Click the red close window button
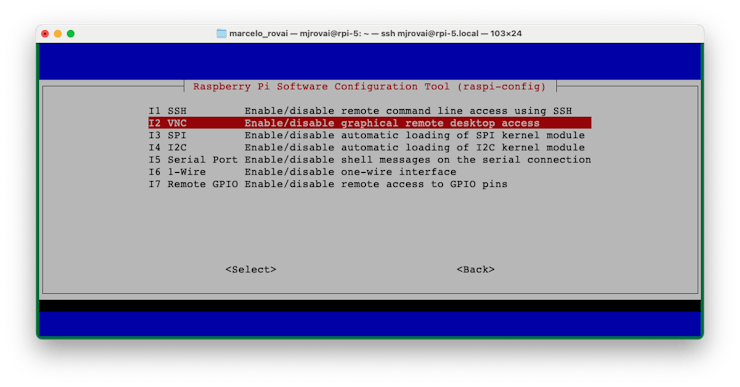740x387 pixels. (45, 34)
